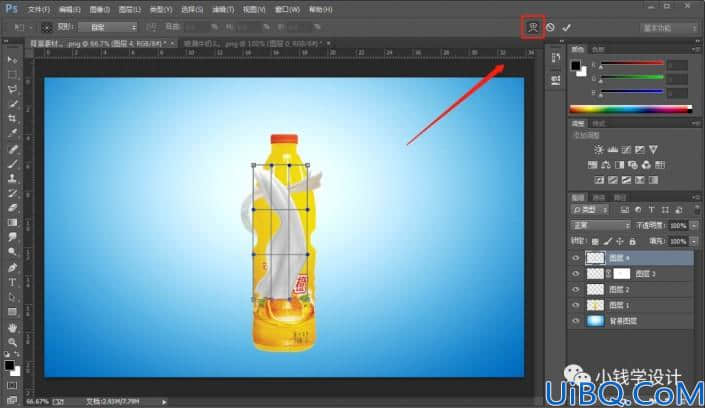Swap foreground and background colors in toolbox
Viewport: 705px width, 408px height.
coord(17,354)
